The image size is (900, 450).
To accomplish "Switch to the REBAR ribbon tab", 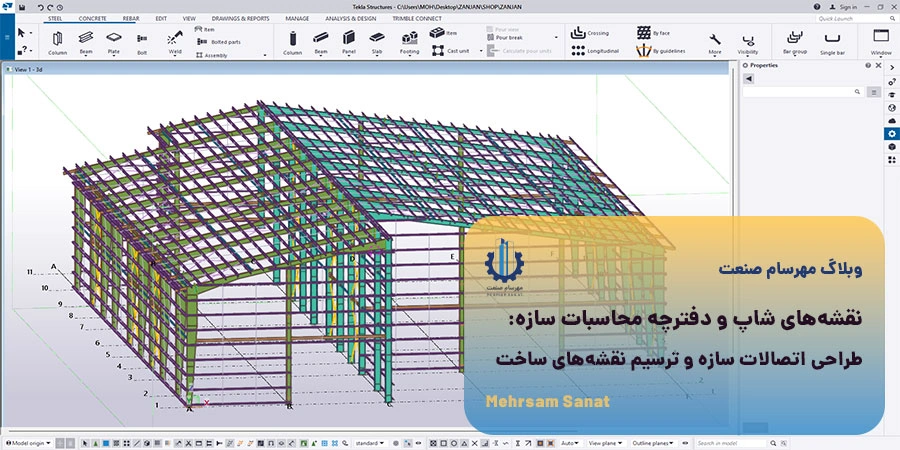I will tap(131, 18).
